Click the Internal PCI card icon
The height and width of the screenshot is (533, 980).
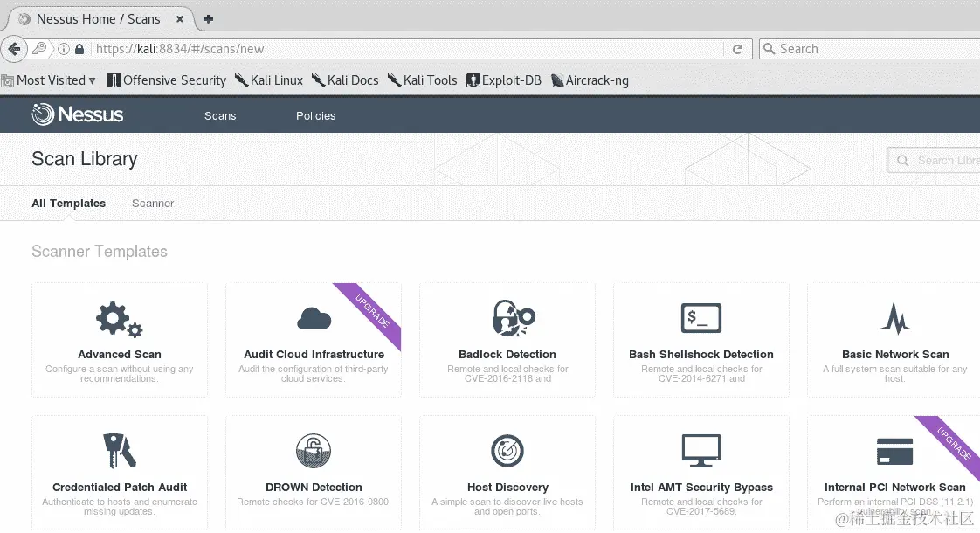[x=894, y=452]
